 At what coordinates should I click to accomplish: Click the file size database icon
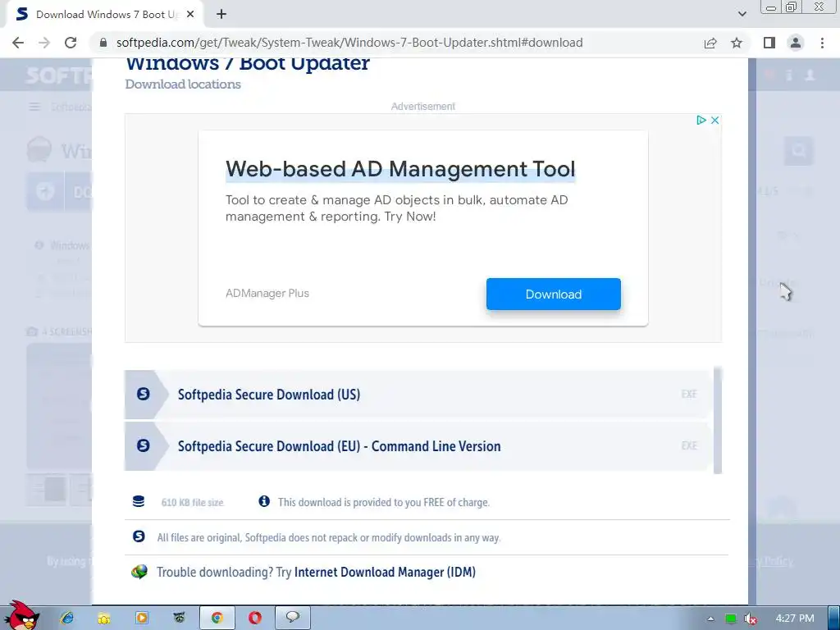coord(138,502)
